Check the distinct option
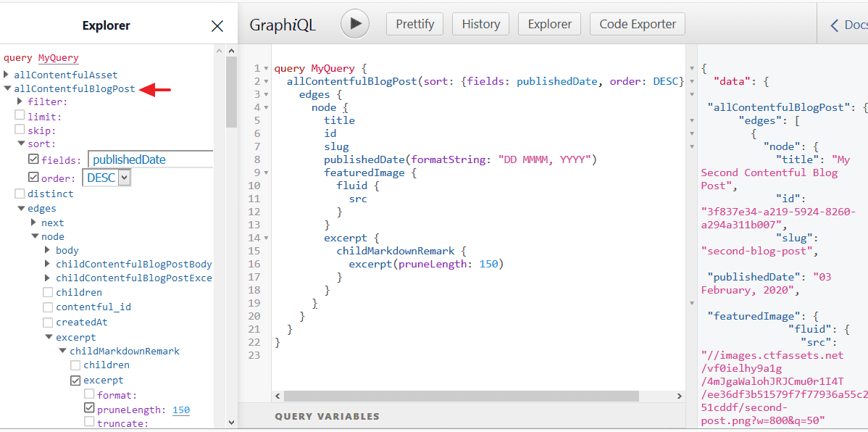The width and height of the screenshot is (868, 432). (x=22, y=194)
